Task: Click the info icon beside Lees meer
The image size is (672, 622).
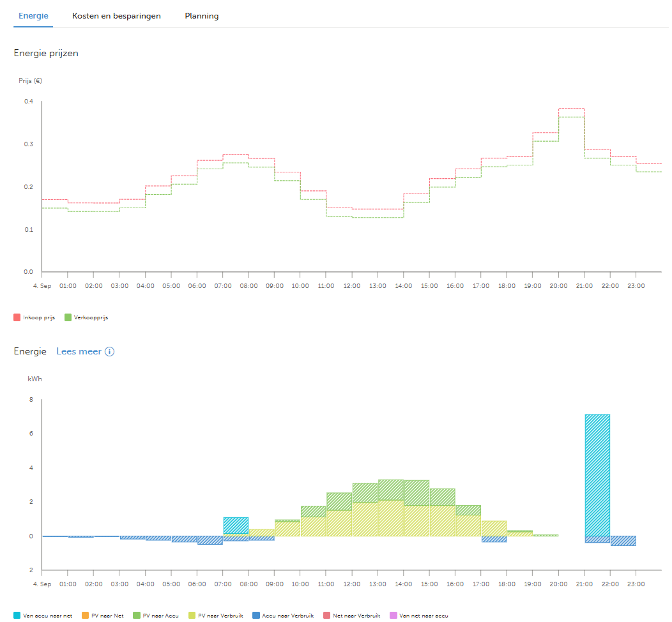Action: click(110, 352)
